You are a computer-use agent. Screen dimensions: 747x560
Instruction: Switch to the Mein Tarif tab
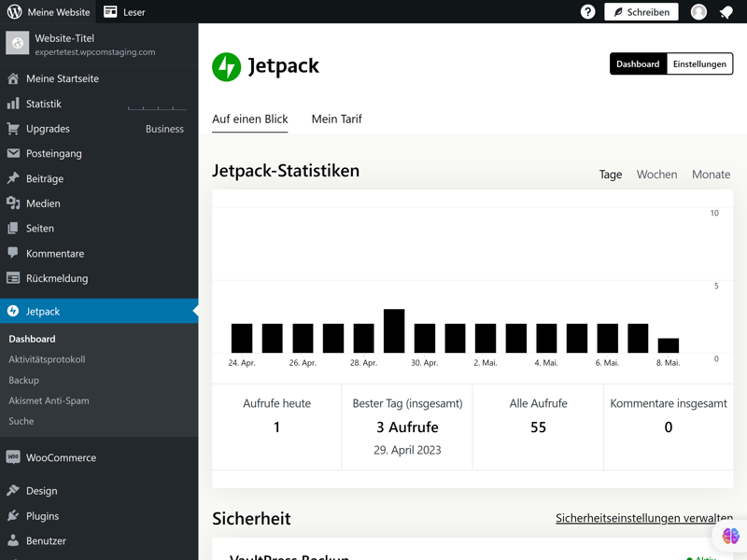[x=336, y=119]
